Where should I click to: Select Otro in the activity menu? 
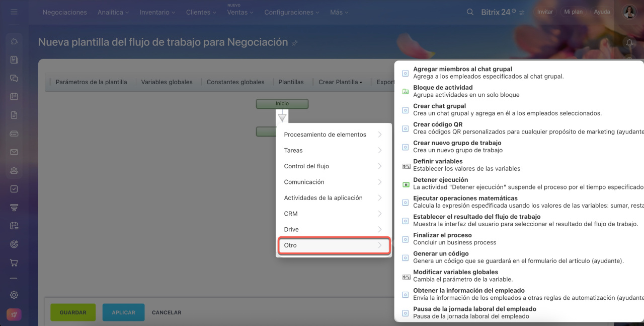(333, 245)
